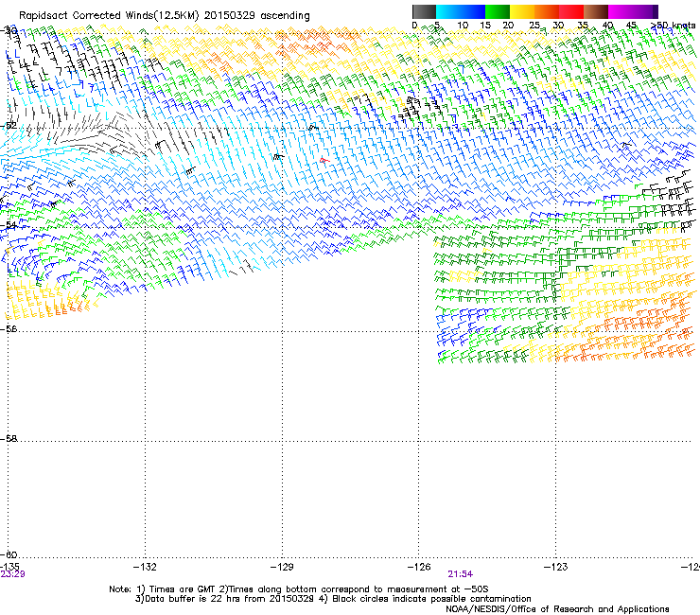Click the yellow 20-25 knots legend swatch
Screen dimensions: 700x615
[x=522, y=11]
